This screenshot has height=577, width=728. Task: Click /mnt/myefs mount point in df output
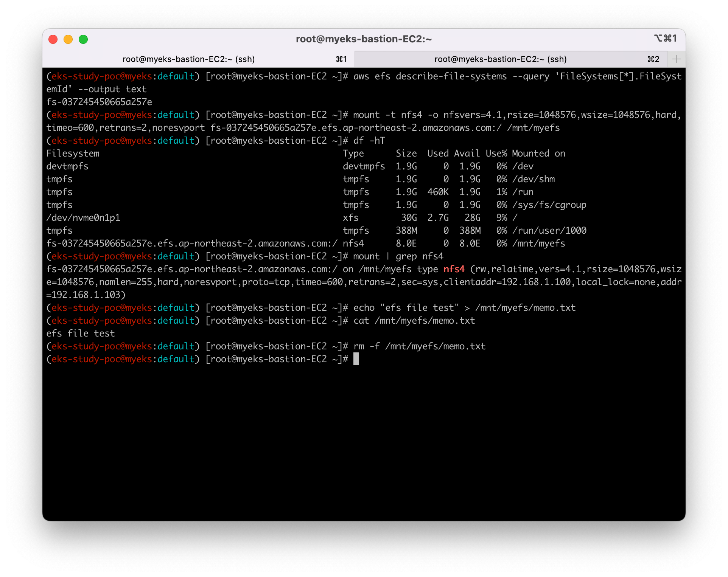[x=538, y=244]
